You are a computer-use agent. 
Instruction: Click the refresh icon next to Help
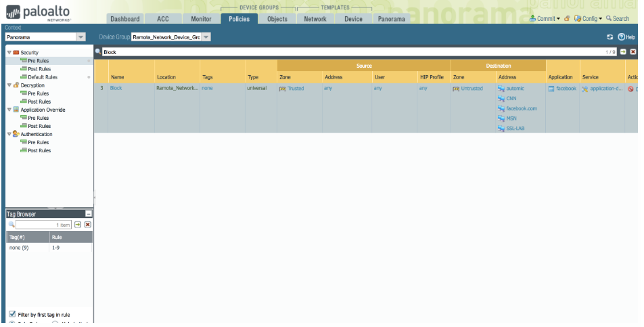[x=610, y=37]
